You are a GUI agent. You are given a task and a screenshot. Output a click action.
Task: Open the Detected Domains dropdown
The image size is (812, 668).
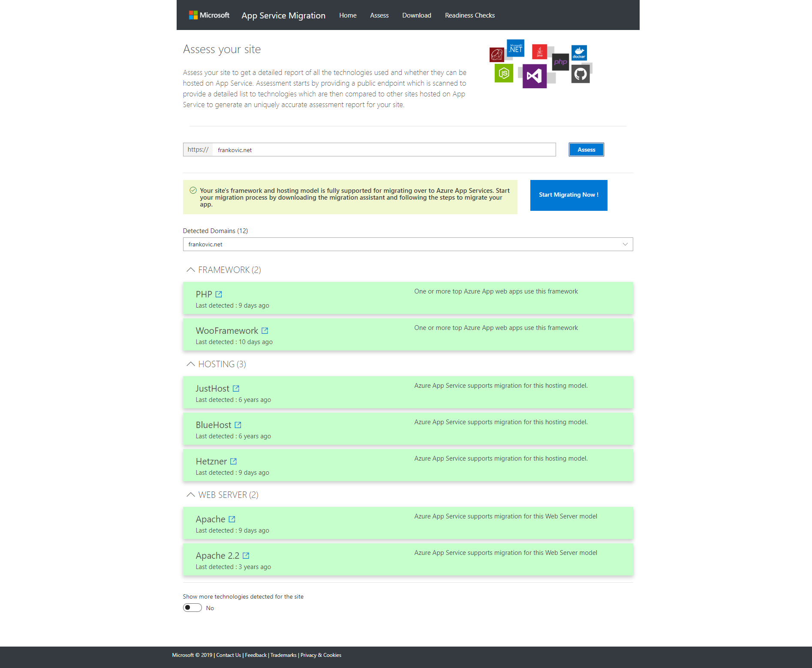tap(625, 244)
